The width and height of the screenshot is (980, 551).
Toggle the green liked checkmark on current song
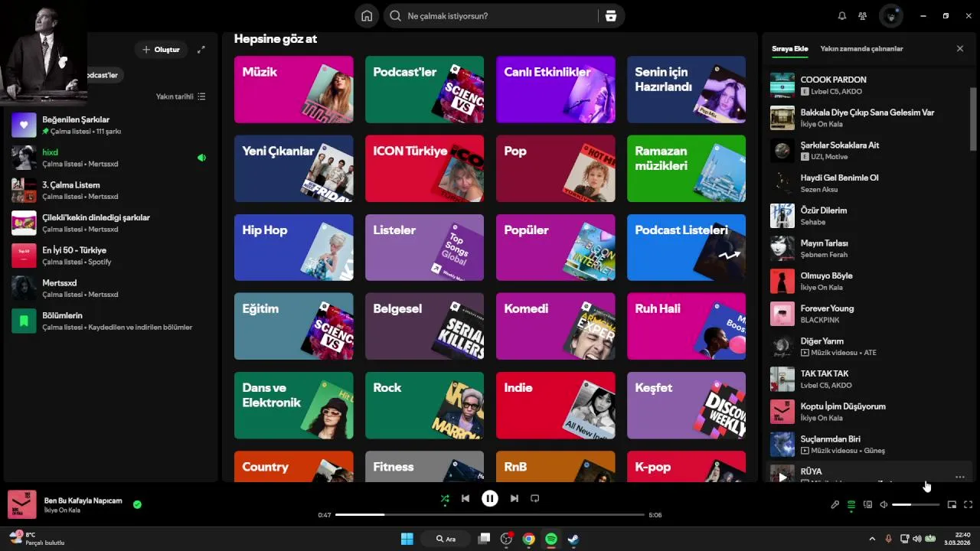[137, 504]
